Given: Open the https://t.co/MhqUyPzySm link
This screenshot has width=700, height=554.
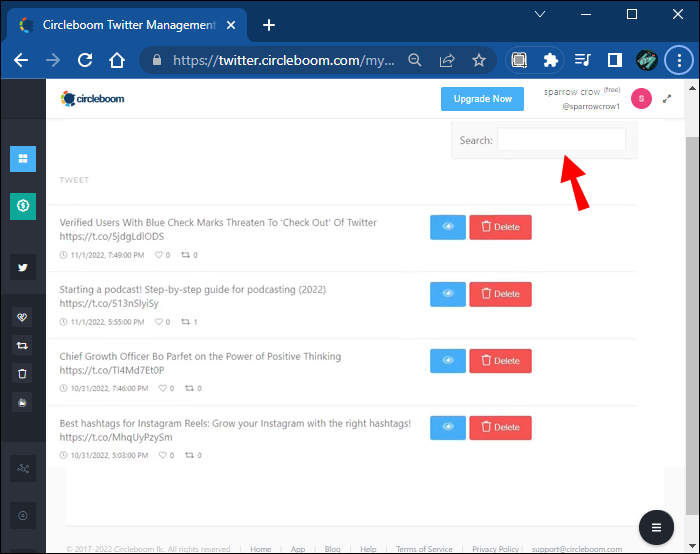Looking at the screenshot, I should [x=116, y=437].
